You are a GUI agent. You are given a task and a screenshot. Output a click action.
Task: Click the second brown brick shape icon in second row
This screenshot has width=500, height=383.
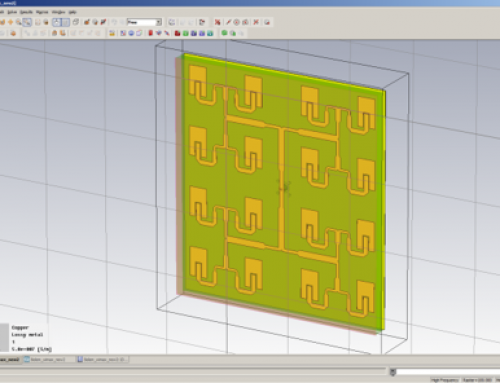pos(63,33)
